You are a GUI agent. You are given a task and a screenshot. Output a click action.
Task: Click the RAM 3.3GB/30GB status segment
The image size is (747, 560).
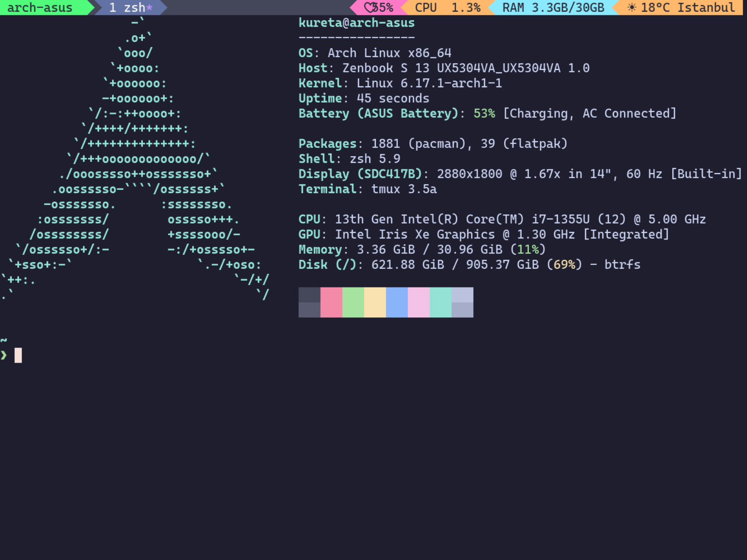click(x=553, y=7)
